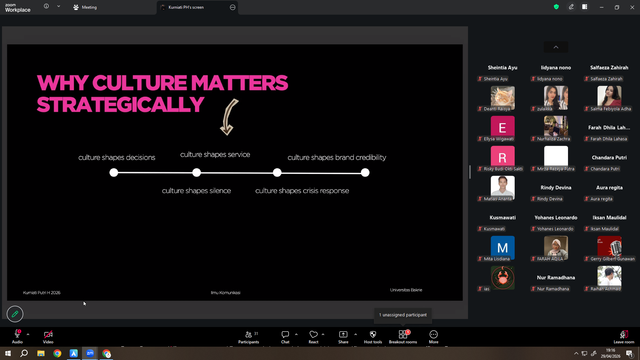Click the Share screen icon

coord(343,334)
